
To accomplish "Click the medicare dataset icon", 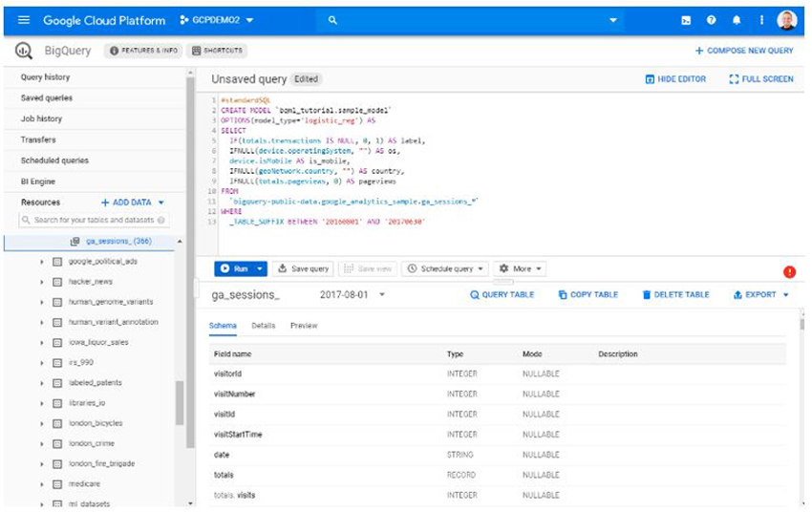I will tap(57, 484).
